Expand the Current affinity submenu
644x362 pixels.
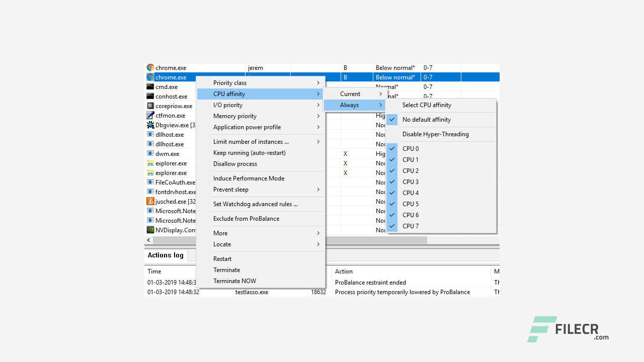[351, 94]
